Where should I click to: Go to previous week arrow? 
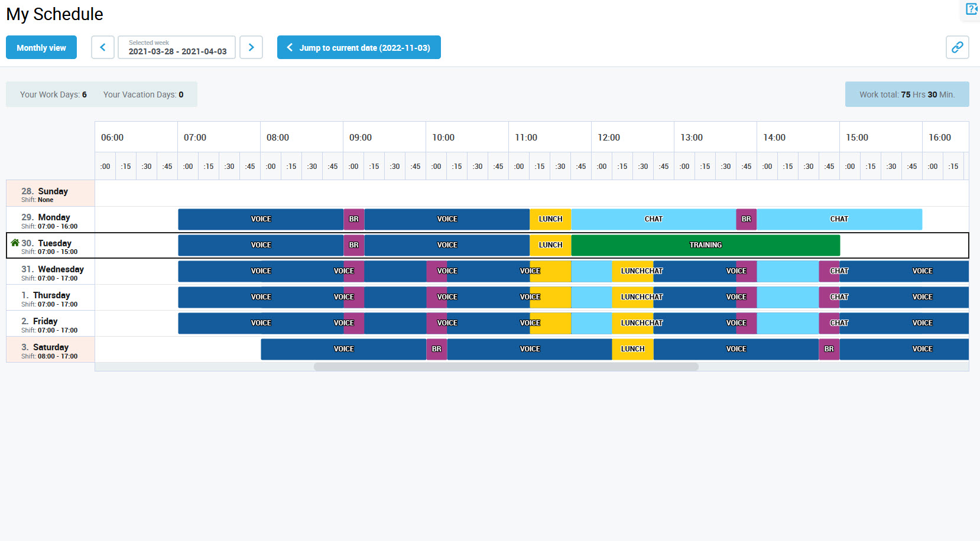point(103,47)
